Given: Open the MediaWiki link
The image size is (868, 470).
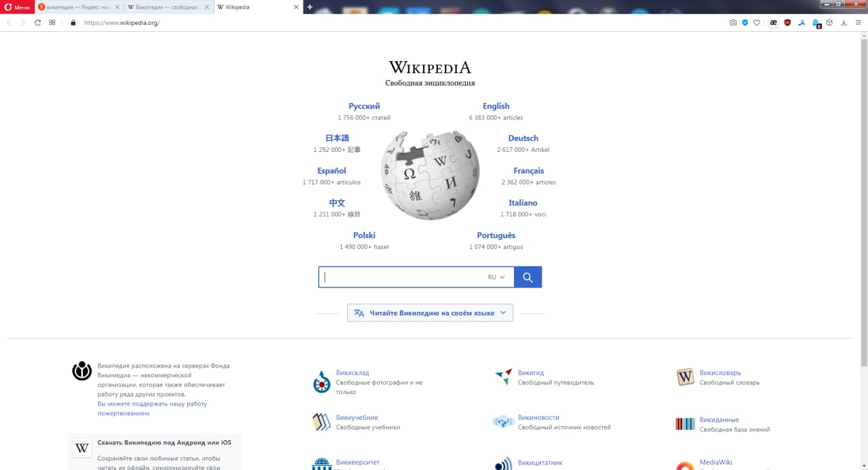Looking at the screenshot, I should pos(716,463).
